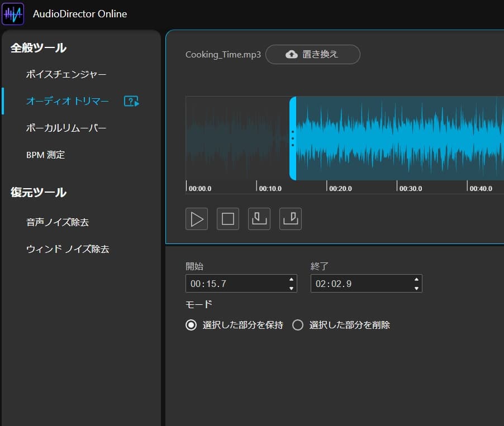Image resolution: width=504 pixels, height=426 pixels.
Task: Click the 置き換え replace upload button
Action: 312,54
